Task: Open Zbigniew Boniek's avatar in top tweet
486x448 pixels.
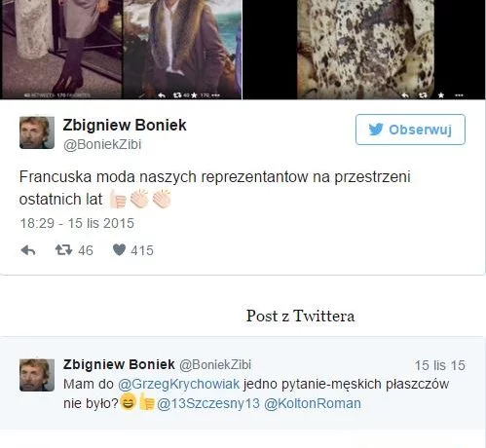Action: [37, 132]
